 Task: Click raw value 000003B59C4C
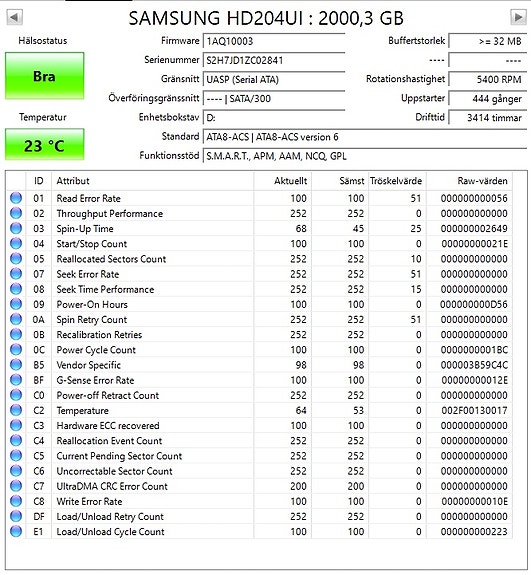(474, 365)
